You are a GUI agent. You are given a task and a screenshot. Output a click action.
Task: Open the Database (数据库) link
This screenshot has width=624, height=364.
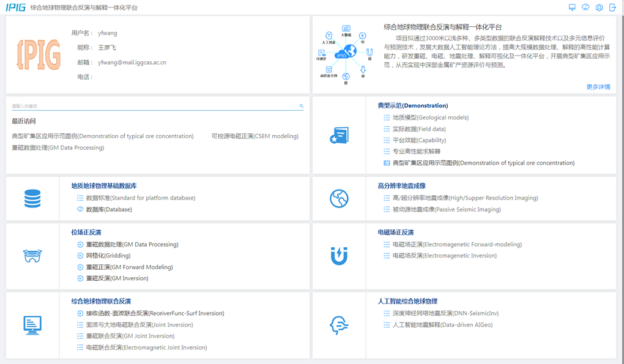(109, 209)
